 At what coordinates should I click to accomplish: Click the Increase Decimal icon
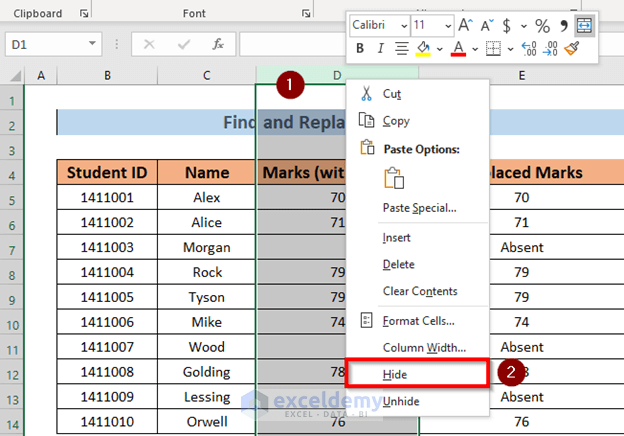[527, 48]
